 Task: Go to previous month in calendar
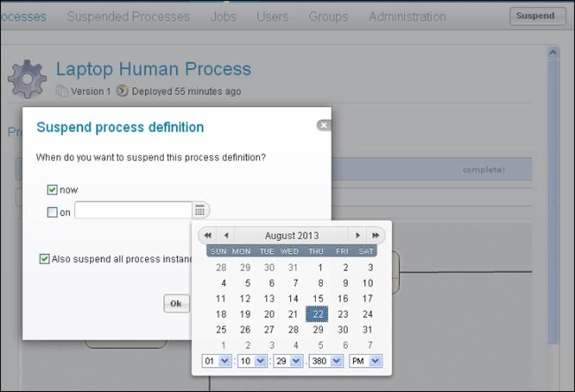pyautogui.click(x=226, y=236)
